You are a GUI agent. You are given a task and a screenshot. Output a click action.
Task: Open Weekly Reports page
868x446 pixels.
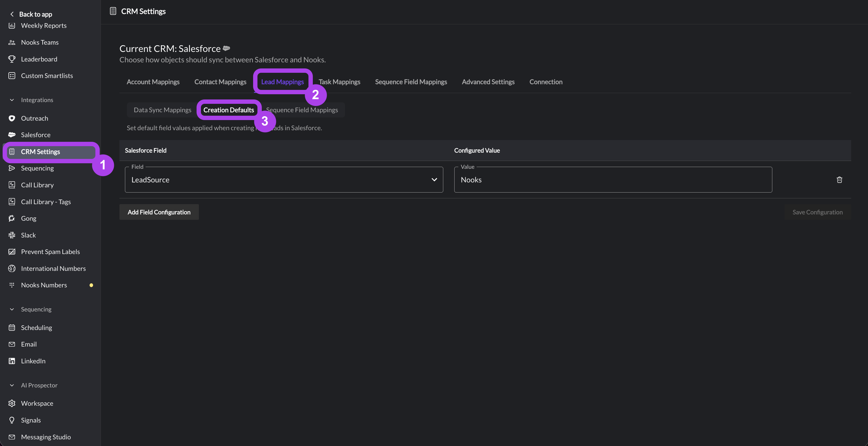(x=44, y=26)
